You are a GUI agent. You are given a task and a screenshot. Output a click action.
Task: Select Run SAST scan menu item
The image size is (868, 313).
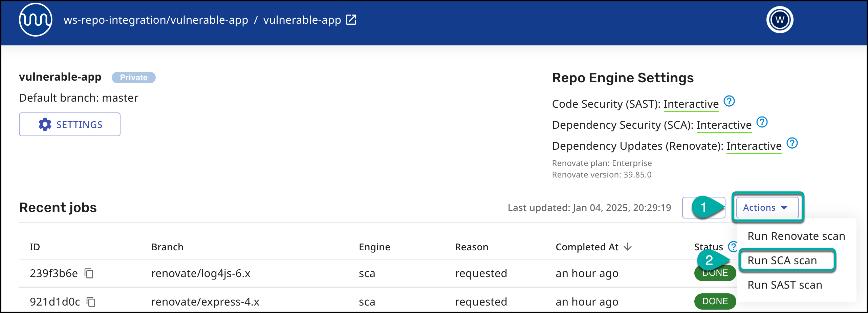(784, 285)
